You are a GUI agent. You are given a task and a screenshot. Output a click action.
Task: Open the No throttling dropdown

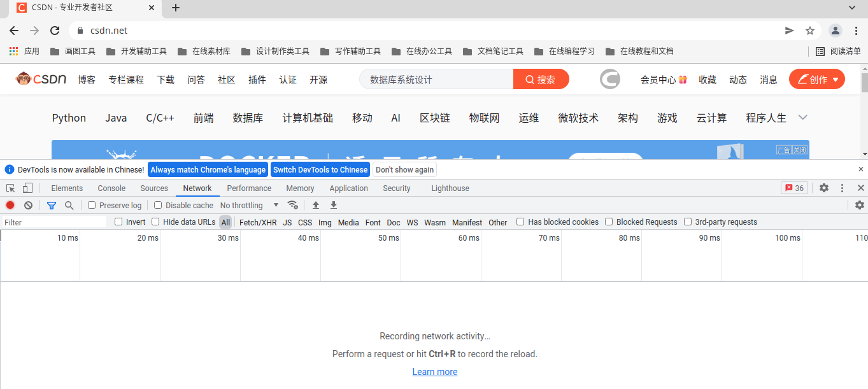[249, 205]
